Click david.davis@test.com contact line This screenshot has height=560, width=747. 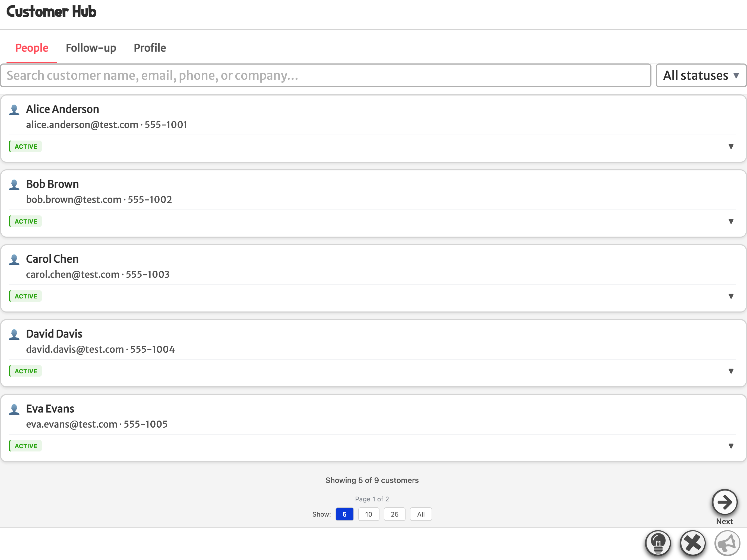[x=100, y=350]
